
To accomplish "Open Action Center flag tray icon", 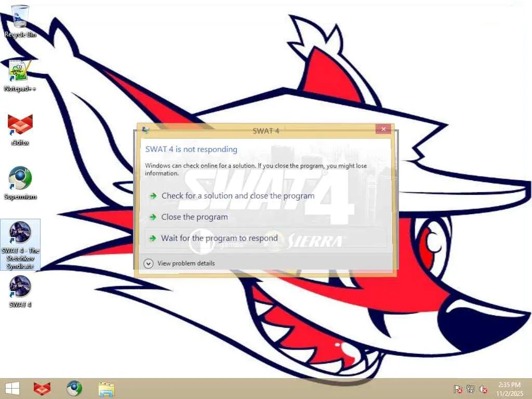I will [458, 389].
